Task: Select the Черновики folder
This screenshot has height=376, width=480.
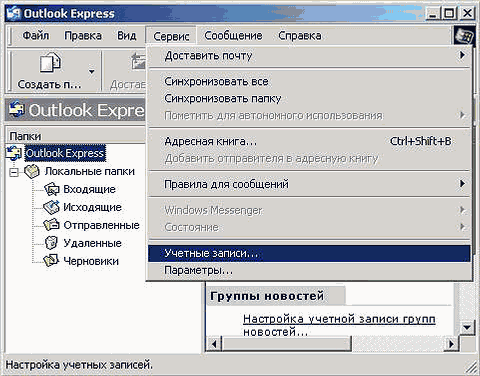Action: click(91, 261)
